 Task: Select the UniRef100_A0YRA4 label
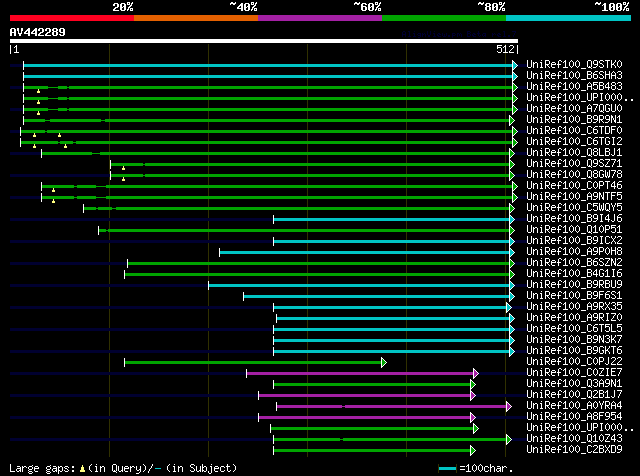[574, 406]
